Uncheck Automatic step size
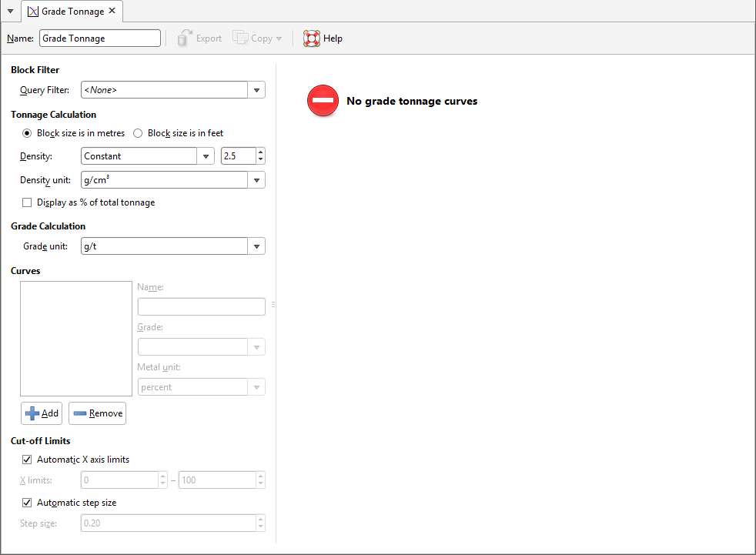Screen dimensions: 756x555 27,503
